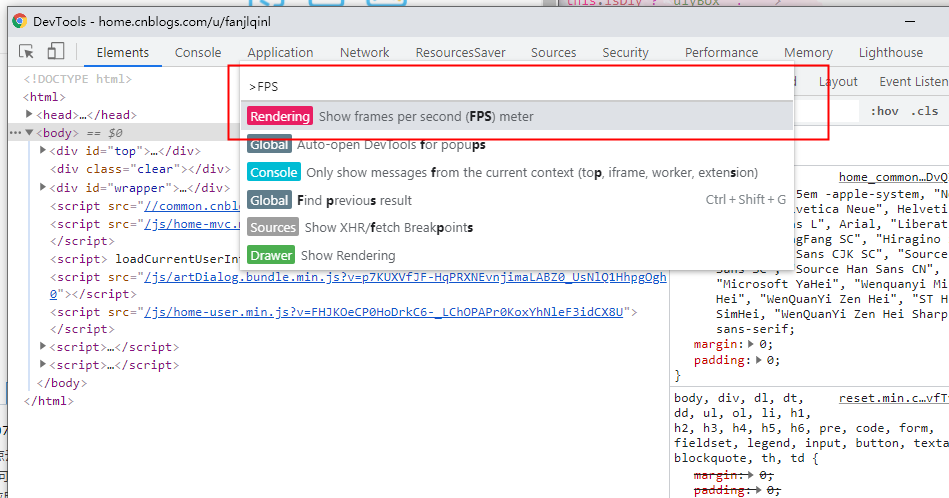This screenshot has width=949, height=498.
Task: Minimize the DevTools window
Action: pyautogui.click(x=910, y=22)
